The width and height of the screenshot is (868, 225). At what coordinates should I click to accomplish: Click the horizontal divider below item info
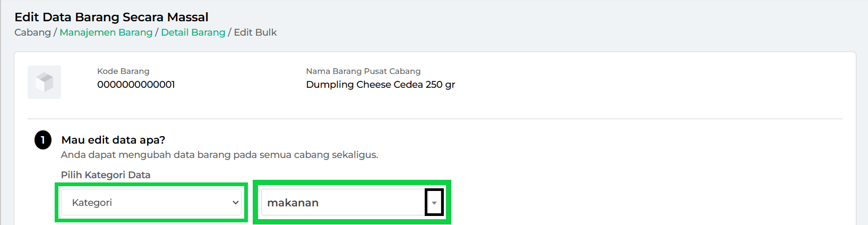(x=435, y=119)
